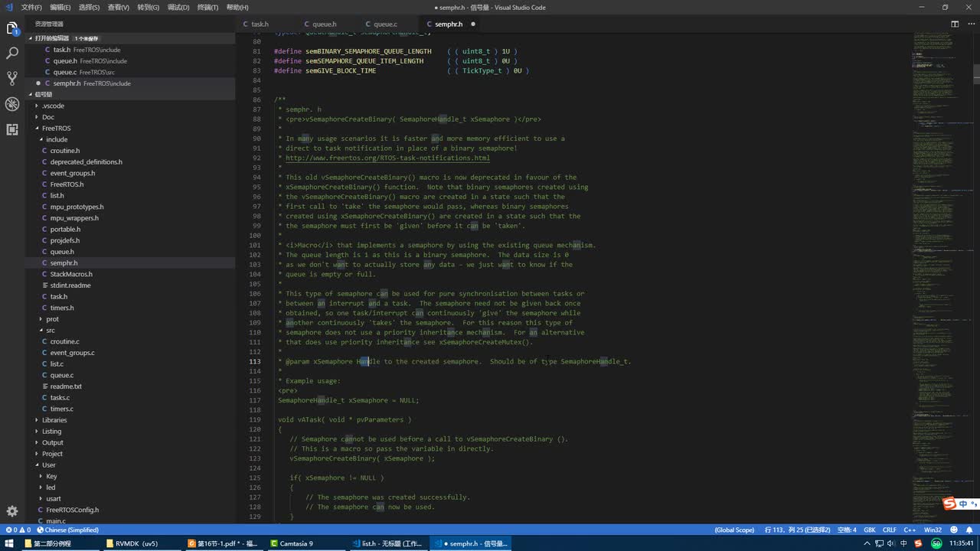Open the Explorer view in activity bar
This screenshot has height=551, width=980.
[x=11, y=29]
